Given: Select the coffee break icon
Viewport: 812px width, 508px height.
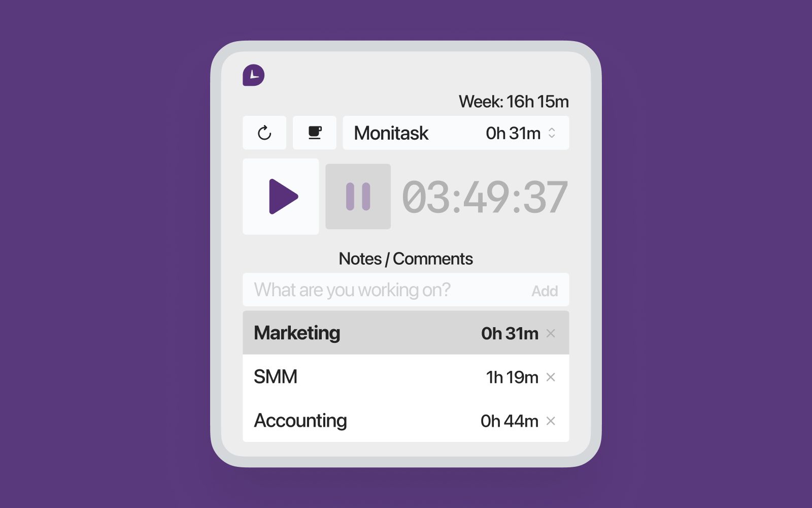Looking at the screenshot, I should (314, 133).
